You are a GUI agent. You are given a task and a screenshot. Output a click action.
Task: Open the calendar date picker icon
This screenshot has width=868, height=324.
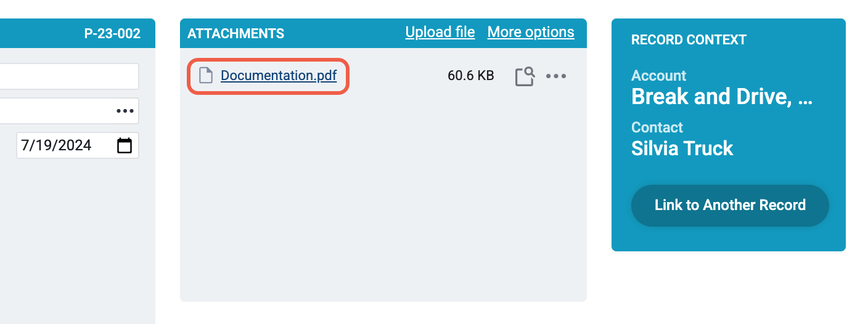tap(125, 145)
